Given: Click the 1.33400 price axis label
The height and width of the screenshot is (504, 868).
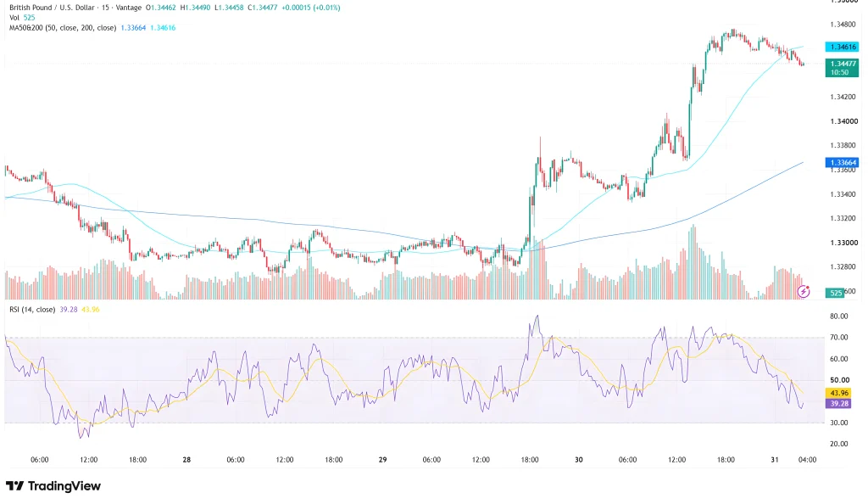Looking at the screenshot, I should click(843, 193).
